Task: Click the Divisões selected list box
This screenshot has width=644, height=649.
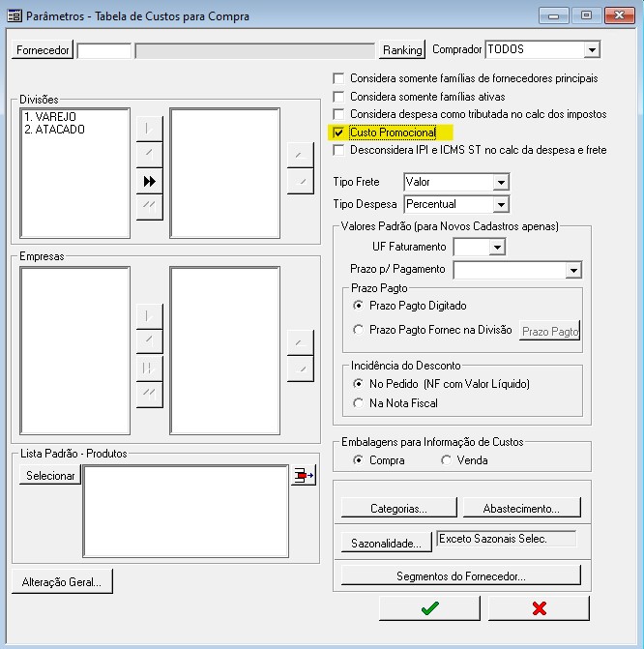Action: 224,173
